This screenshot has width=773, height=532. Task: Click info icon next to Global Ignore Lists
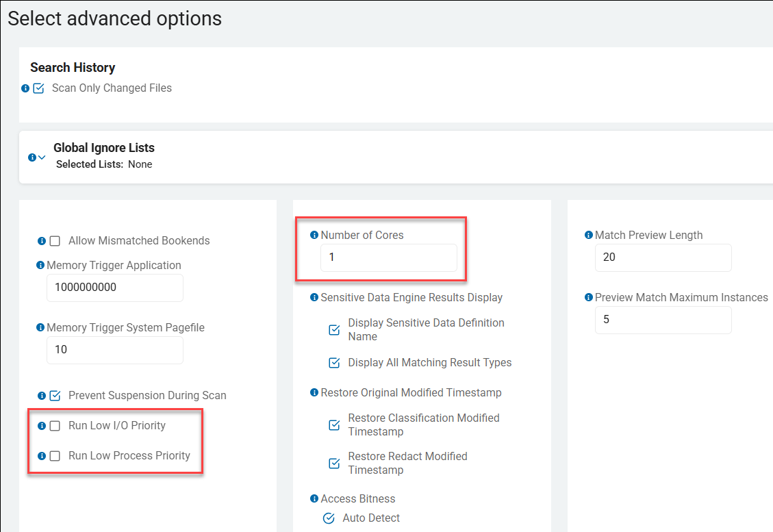(31, 157)
